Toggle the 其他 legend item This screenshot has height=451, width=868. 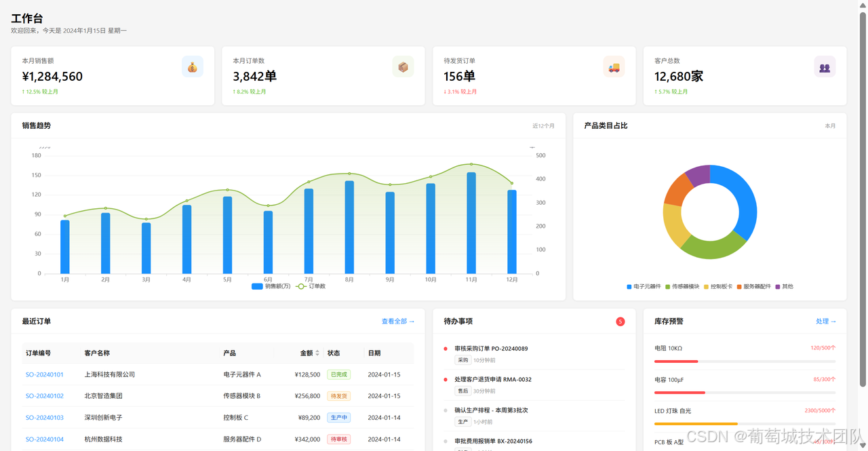point(784,287)
